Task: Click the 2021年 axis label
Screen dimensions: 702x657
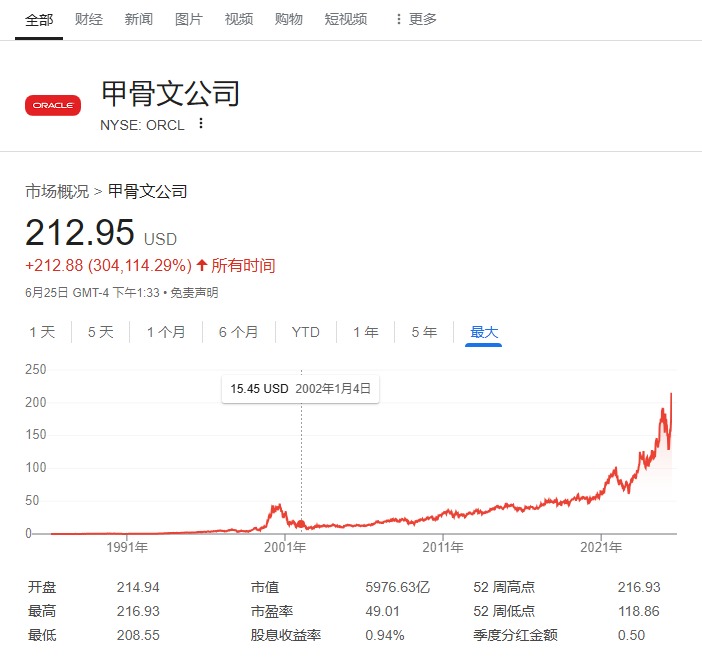Action: pyautogui.click(x=601, y=547)
